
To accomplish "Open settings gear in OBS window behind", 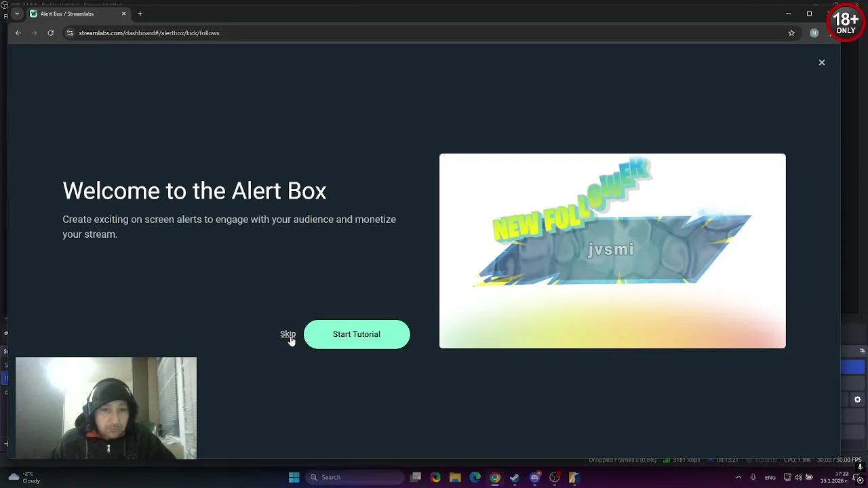I will pos(857,400).
